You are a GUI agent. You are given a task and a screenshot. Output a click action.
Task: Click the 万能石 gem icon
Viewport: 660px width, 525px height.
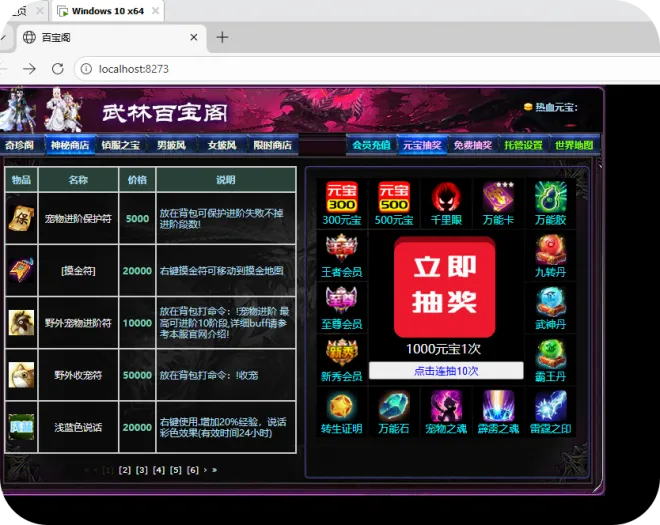click(394, 406)
